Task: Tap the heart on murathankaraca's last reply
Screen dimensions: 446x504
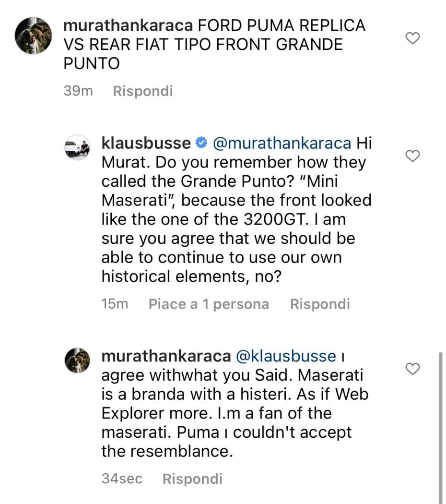Action: [413, 369]
